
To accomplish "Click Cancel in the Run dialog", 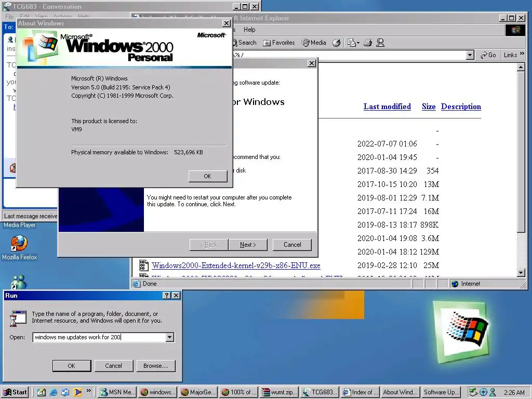I will [x=113, y=366].
